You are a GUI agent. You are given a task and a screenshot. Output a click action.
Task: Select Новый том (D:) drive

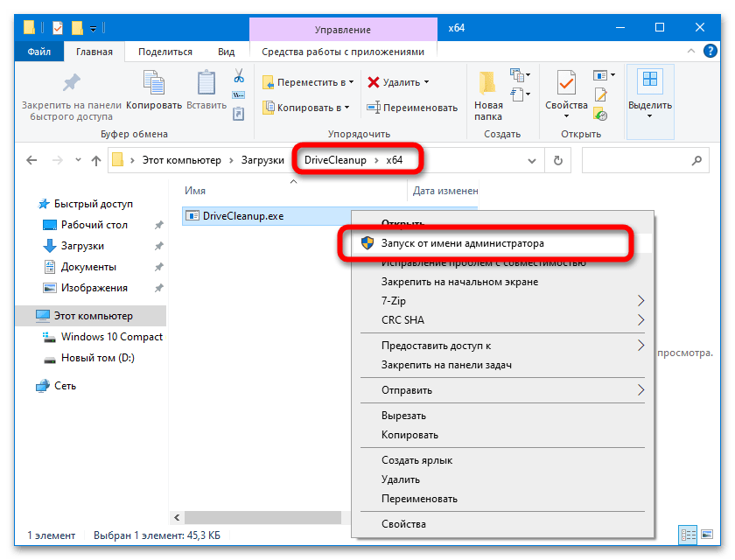point(97,358)
